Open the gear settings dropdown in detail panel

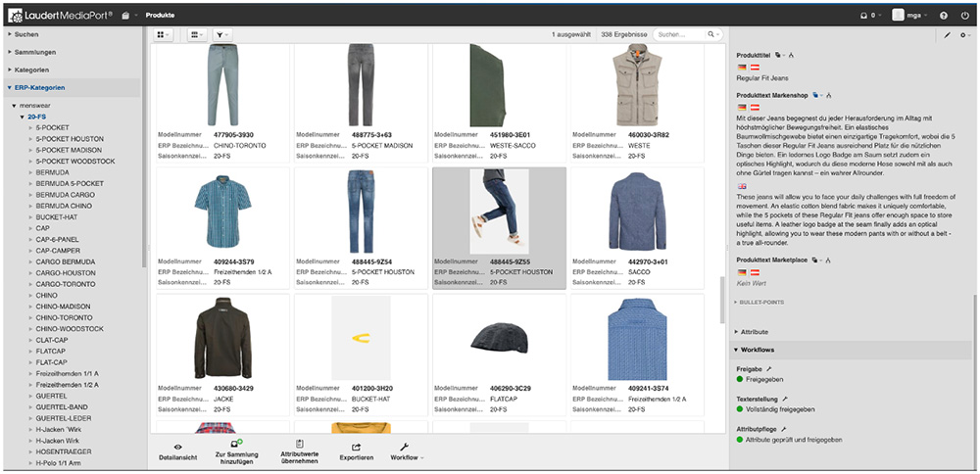tap(965, 35)
